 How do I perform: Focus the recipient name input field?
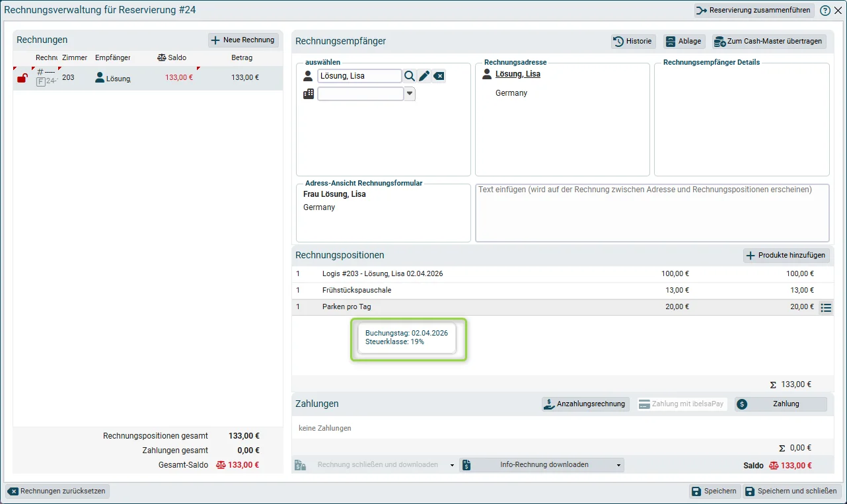tap(359, 76)
